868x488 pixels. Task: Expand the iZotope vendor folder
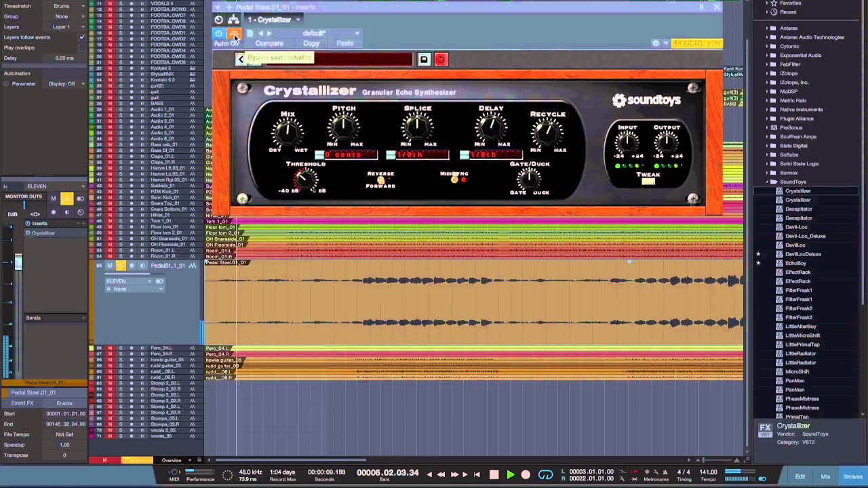[x=767, y=73]
